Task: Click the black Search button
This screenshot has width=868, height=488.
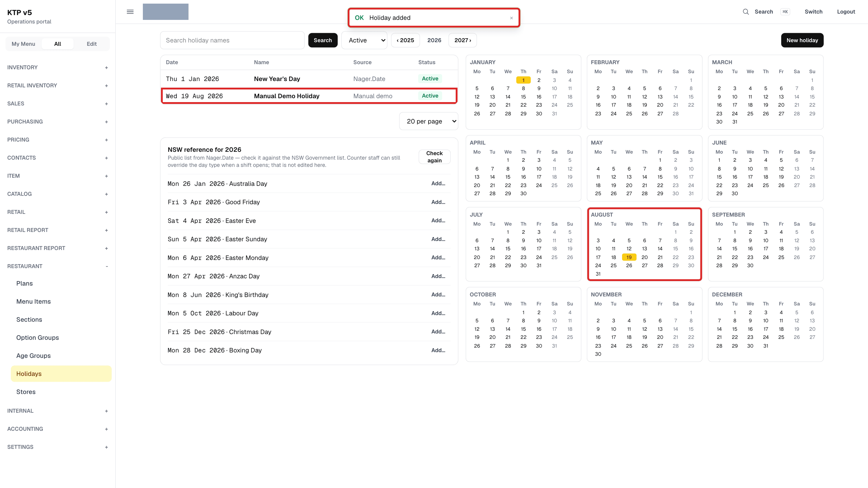Action: click(x=323, y=40)
